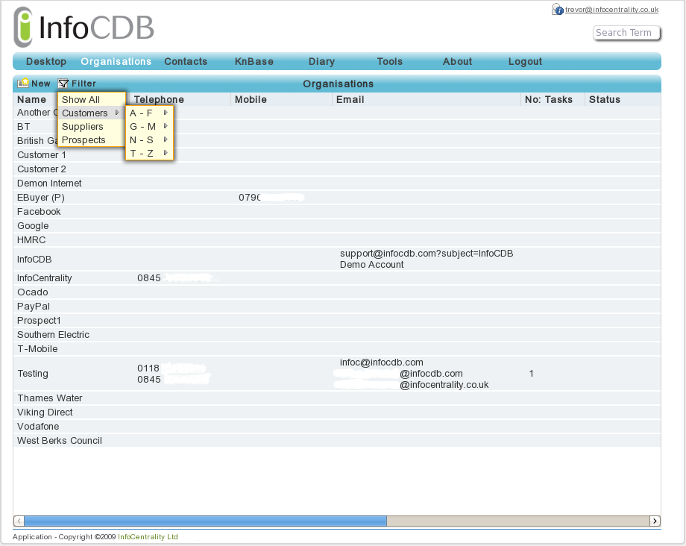The width and height of the screenshot is (686, 546).
Task: Click the No: Tasks column header
Action: tap(549, 100)
